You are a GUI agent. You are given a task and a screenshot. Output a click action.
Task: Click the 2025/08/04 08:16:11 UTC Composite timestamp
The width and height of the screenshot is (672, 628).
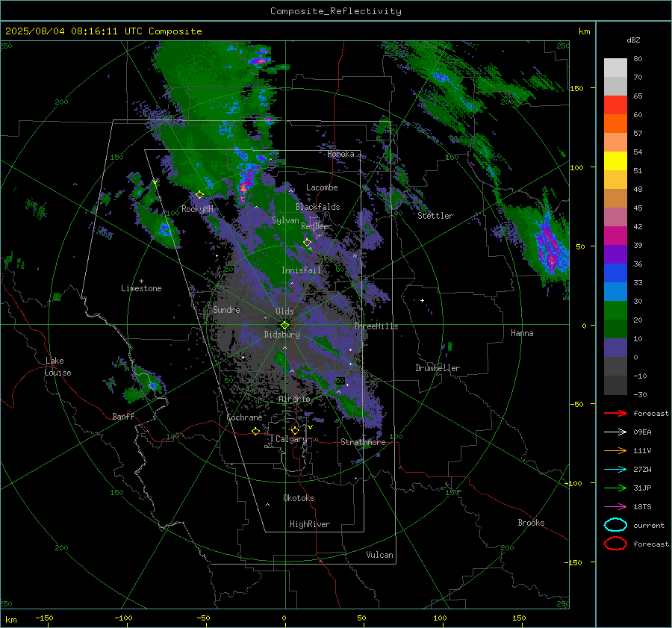[103, 31]
